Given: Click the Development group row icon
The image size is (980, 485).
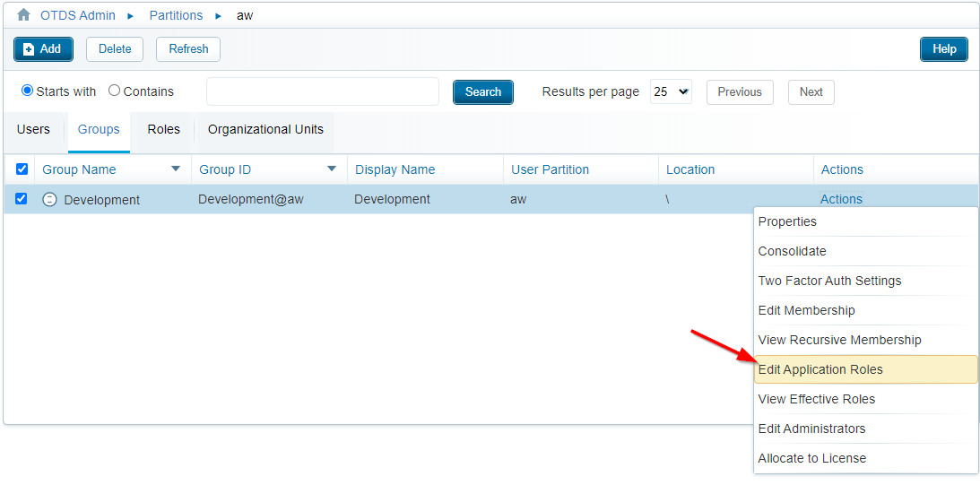Looking at the screenshot, I should click(x=50, y=200).
